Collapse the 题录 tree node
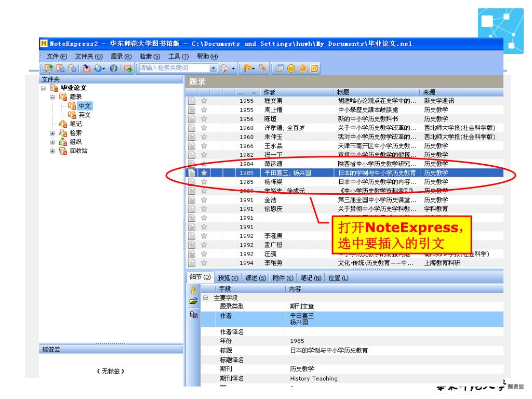Screen dimensions: 532x399 click(52, 97)
